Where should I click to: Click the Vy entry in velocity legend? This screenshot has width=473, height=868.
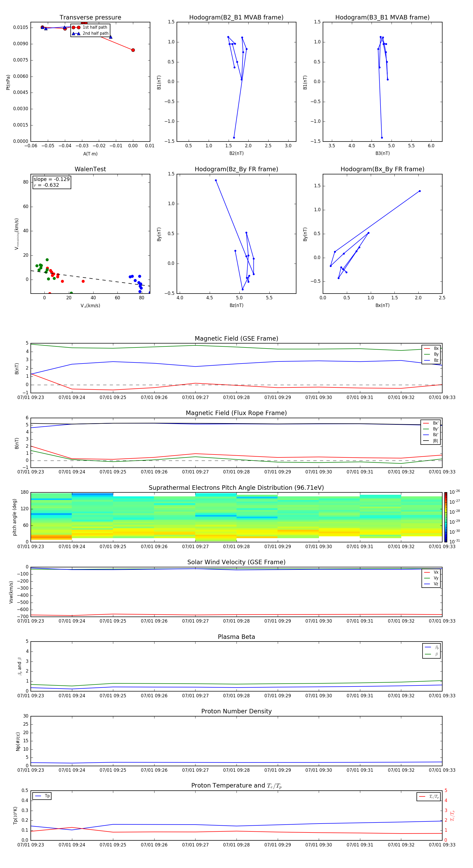[431, 578]
